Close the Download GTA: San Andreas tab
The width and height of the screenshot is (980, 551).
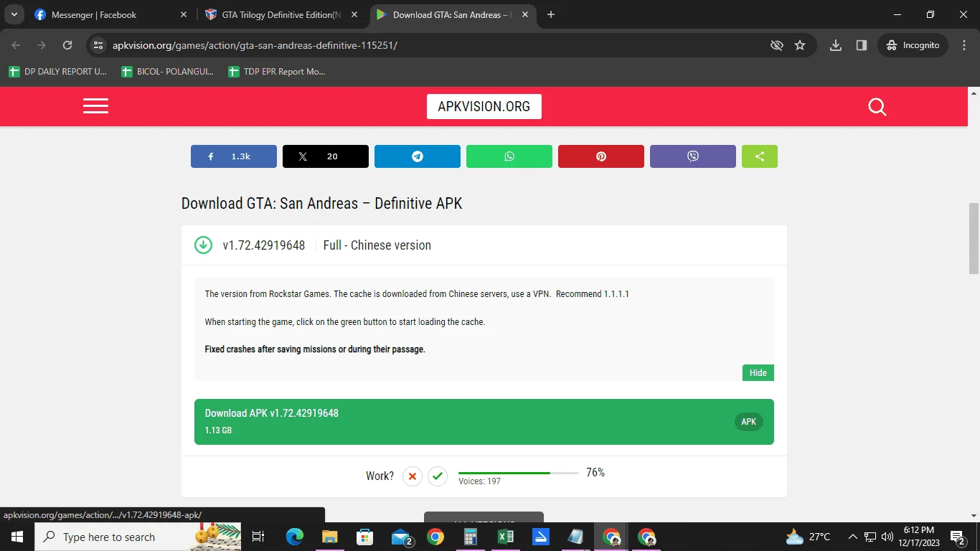click(x=525, y=14)
